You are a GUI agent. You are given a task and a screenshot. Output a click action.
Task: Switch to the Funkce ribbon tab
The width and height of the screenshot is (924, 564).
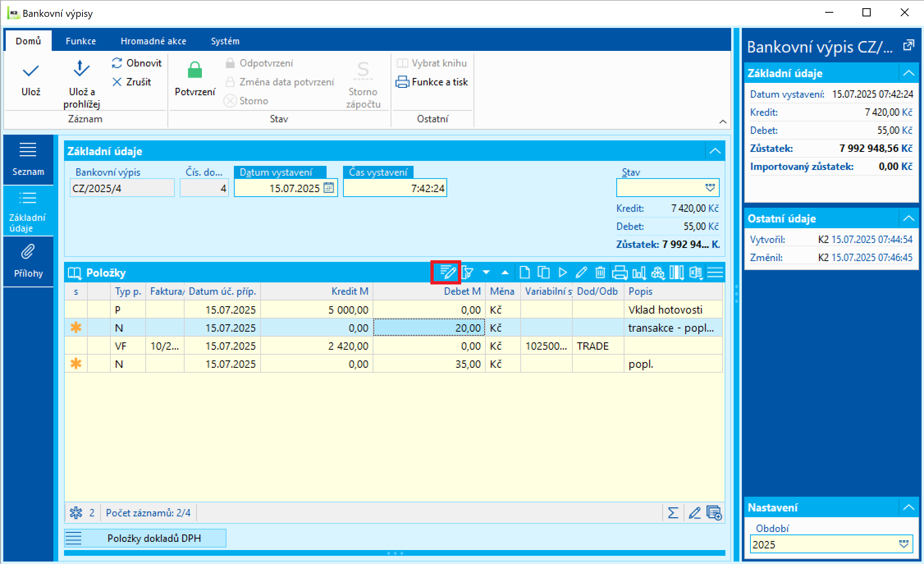[x=81, y=41]
